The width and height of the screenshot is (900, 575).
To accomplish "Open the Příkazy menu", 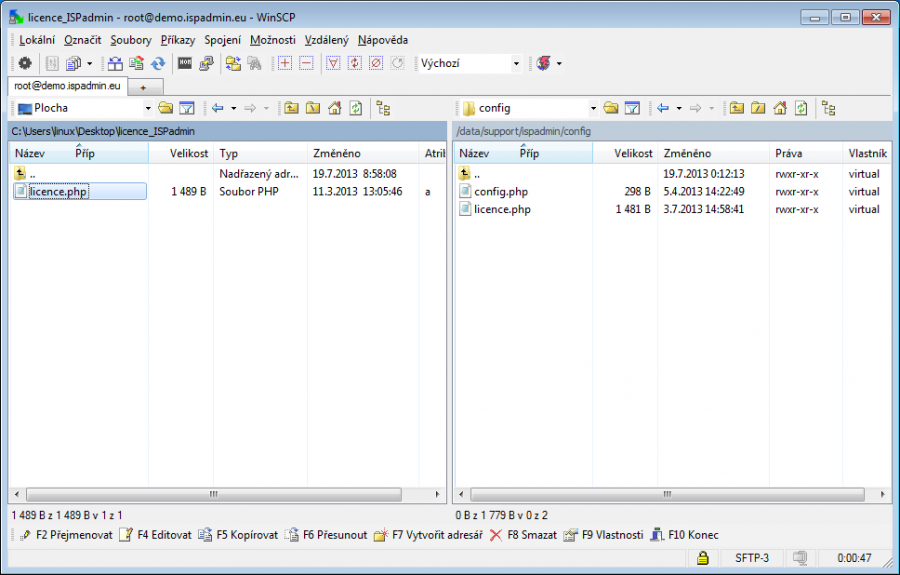I will click(178, 40).
